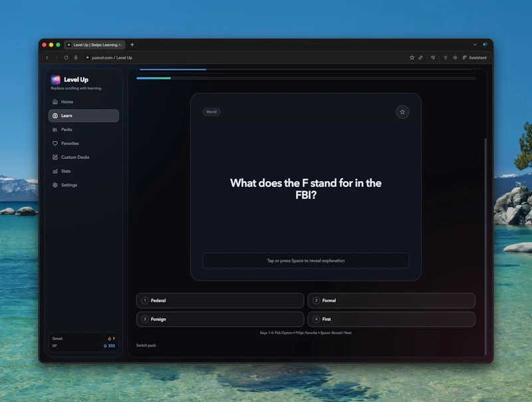Viewport: 532px width, 402px height.
Task: Click the XP value 233
Action: [112, 346]
